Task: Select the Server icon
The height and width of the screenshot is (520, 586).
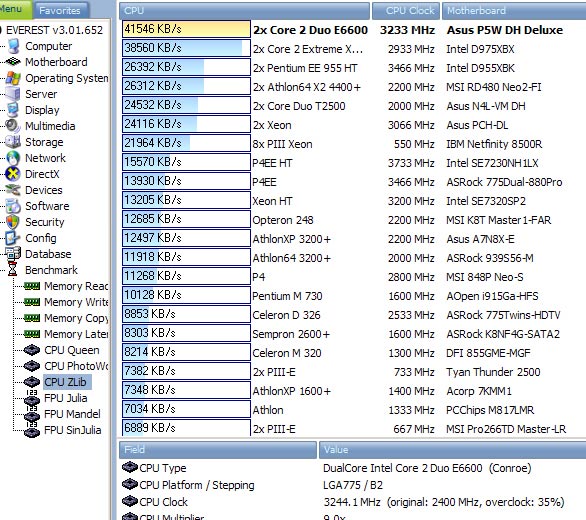Action: click(x=13, y=94)
